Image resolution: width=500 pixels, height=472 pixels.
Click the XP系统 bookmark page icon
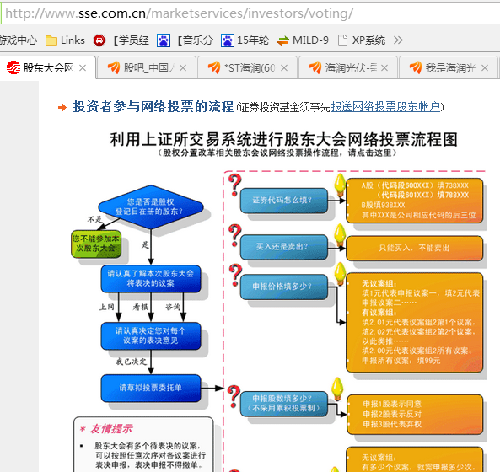(342, 41)
